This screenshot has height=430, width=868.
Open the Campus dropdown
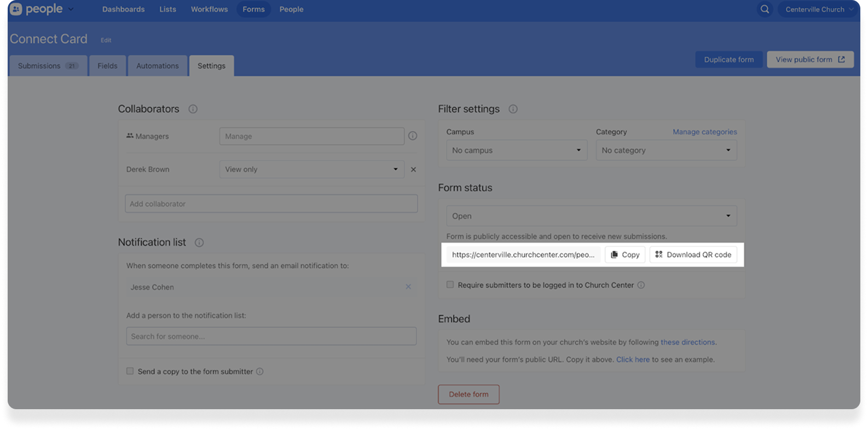(x=516, y=150)
